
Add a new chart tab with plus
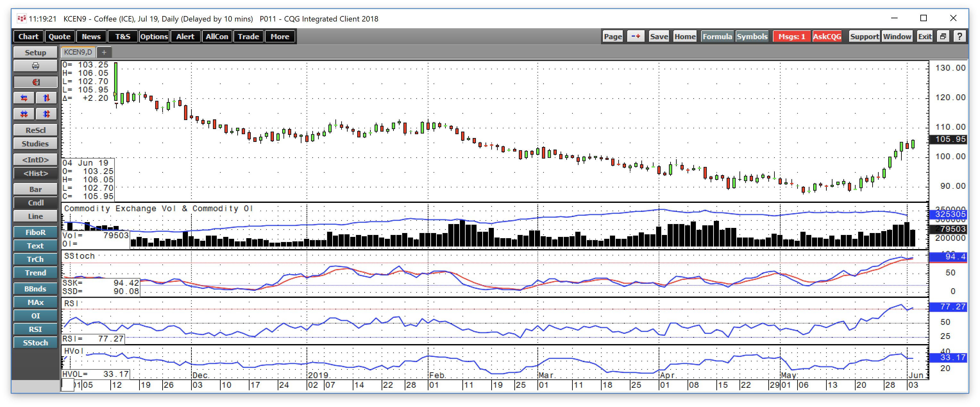point(104,52)
